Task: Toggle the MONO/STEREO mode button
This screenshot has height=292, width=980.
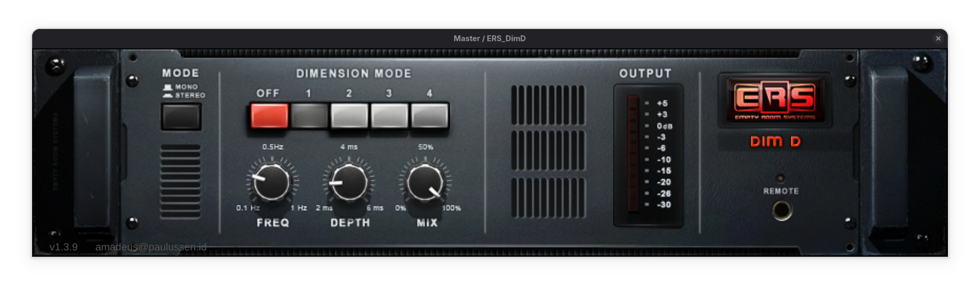Action: (181, 116)
